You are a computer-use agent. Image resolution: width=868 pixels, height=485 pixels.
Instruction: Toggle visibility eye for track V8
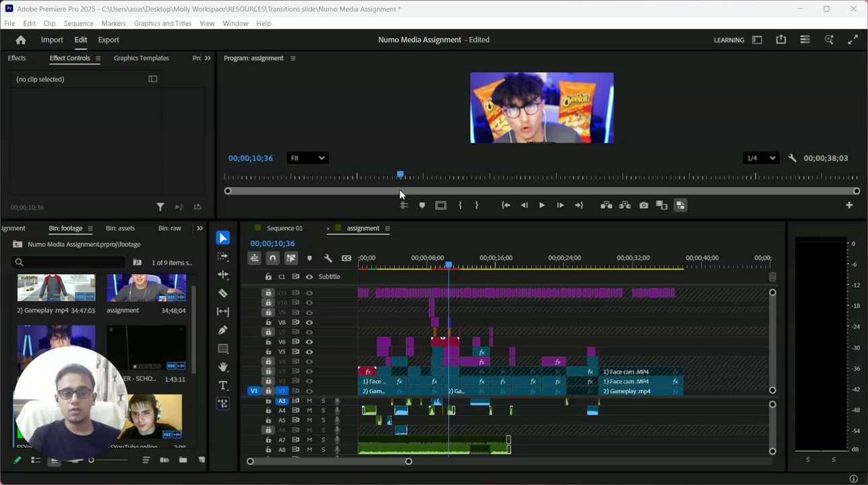click(309, 323)
